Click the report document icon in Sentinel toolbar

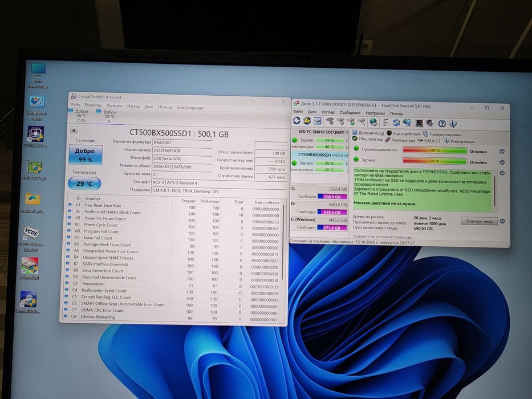(386, 122)
